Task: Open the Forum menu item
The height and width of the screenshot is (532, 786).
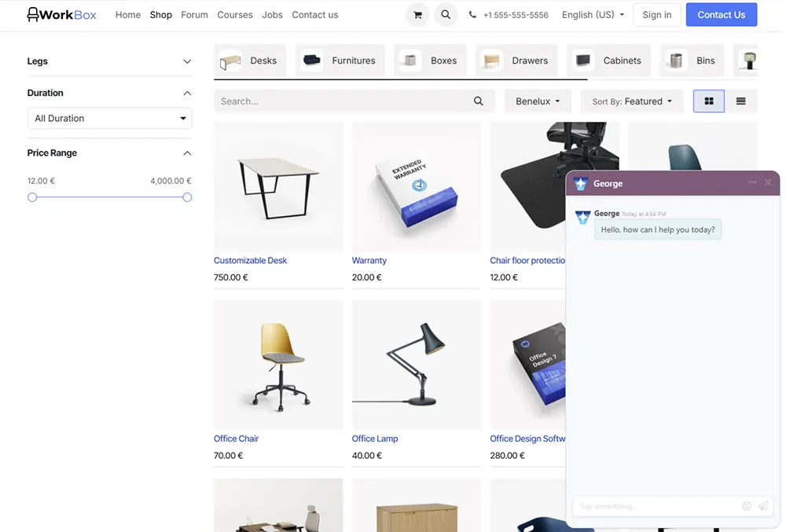Action: 194,15
